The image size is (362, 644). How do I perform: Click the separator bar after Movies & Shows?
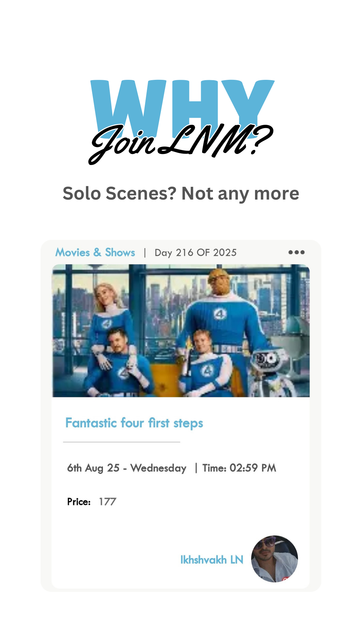pyautogui.click(x=145, y=253)
